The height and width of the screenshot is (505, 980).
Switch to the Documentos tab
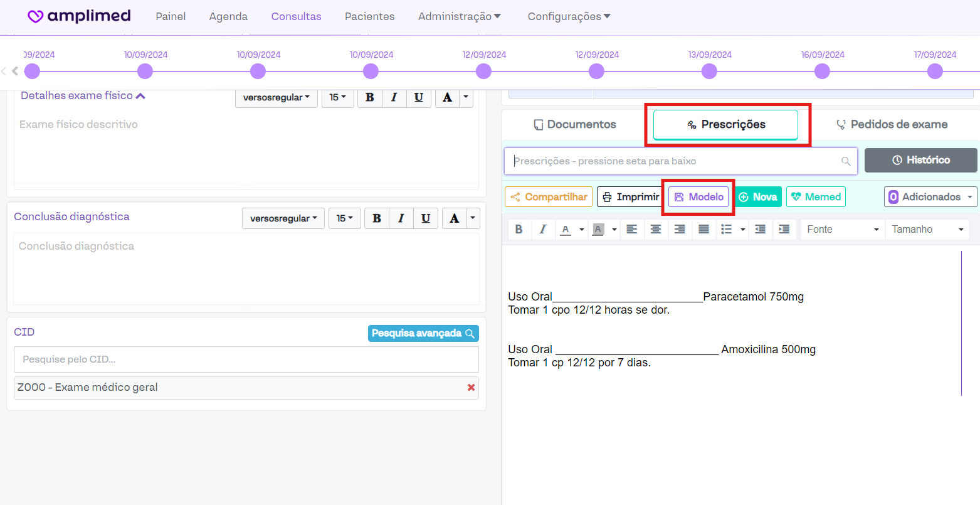[x=575, y=124]
